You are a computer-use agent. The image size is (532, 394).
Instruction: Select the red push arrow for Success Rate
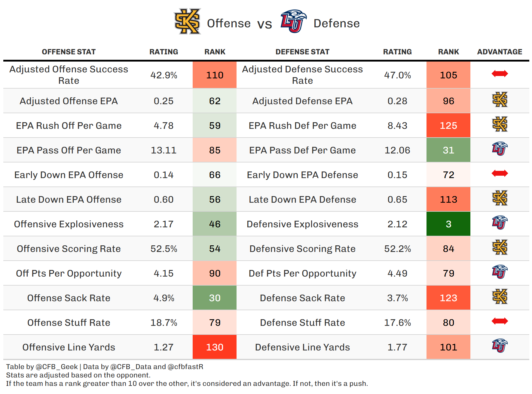500,74
